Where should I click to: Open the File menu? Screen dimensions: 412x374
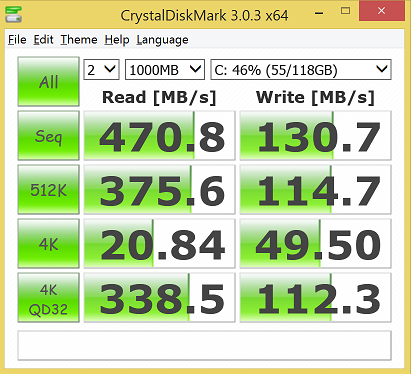coord(17,40)
